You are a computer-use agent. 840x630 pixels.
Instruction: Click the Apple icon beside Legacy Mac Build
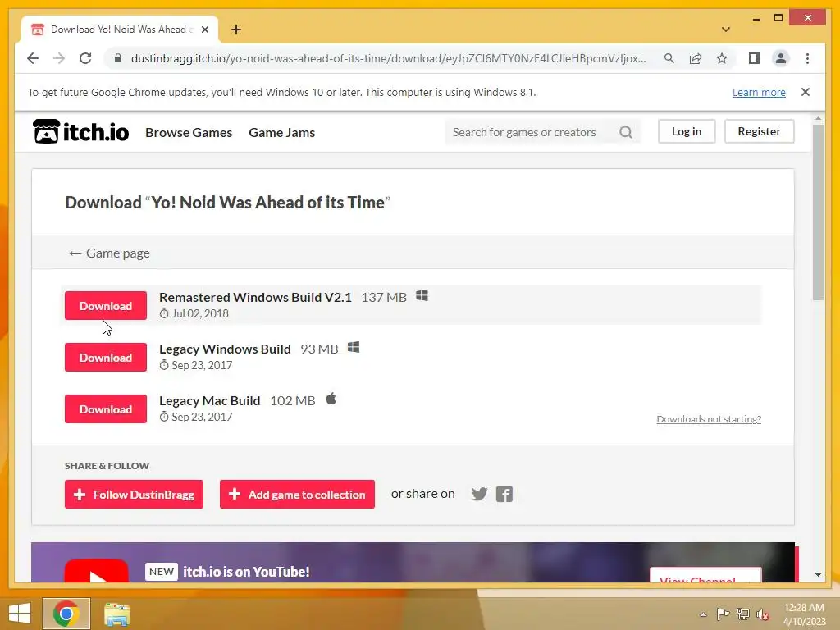(x=331, y=399)
